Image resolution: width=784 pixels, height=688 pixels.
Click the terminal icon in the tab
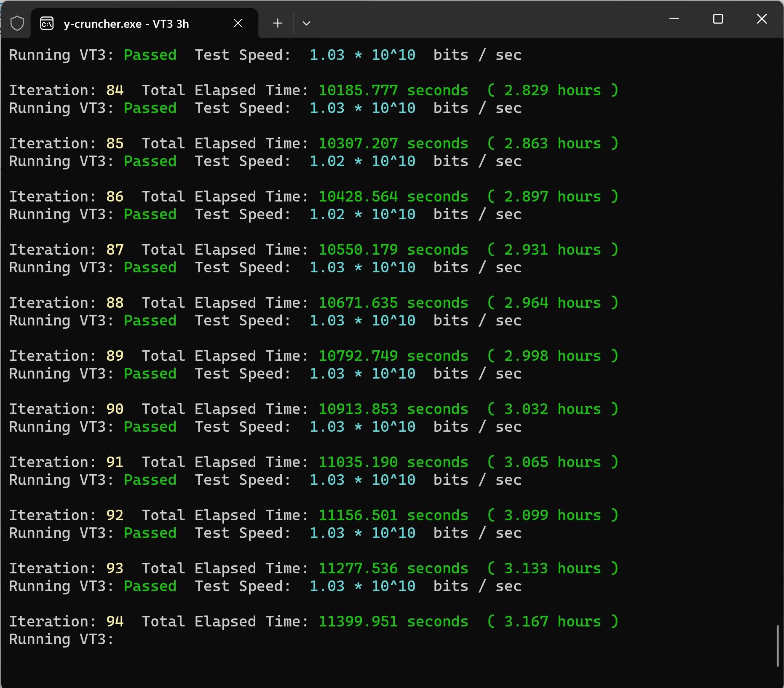[x=47, y=24]
